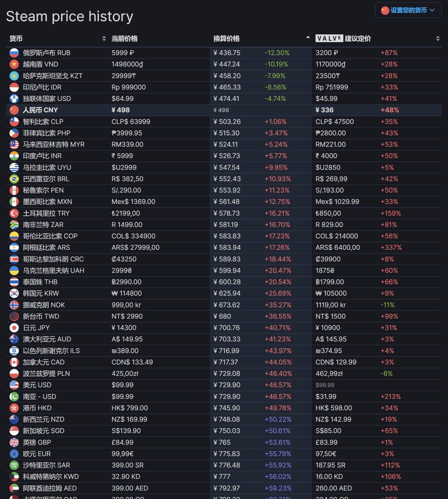Click the Indonesia flag icon
Viewport: 448px width, 499px height.
(14, 87)
